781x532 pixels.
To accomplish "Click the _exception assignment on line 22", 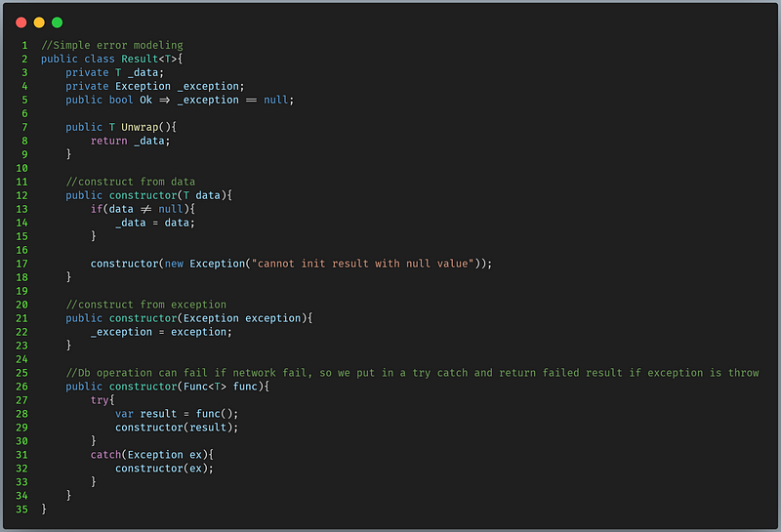I will pyautogui.click(x=121, y=332).
